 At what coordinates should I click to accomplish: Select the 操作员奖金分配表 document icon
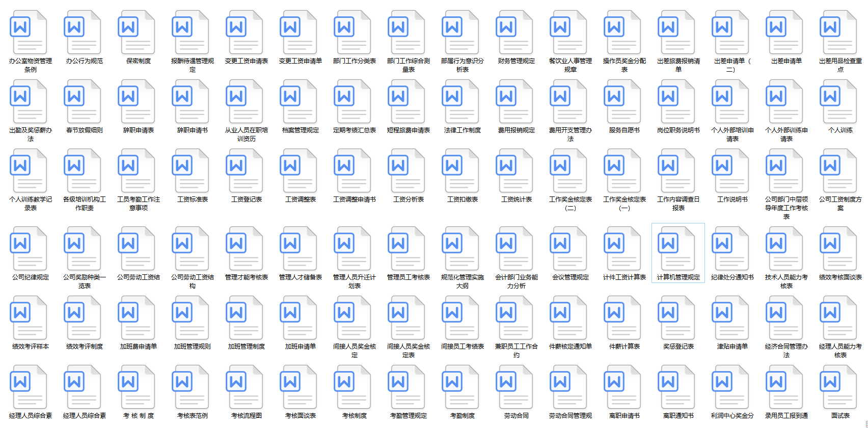click(x=622, y=33)
